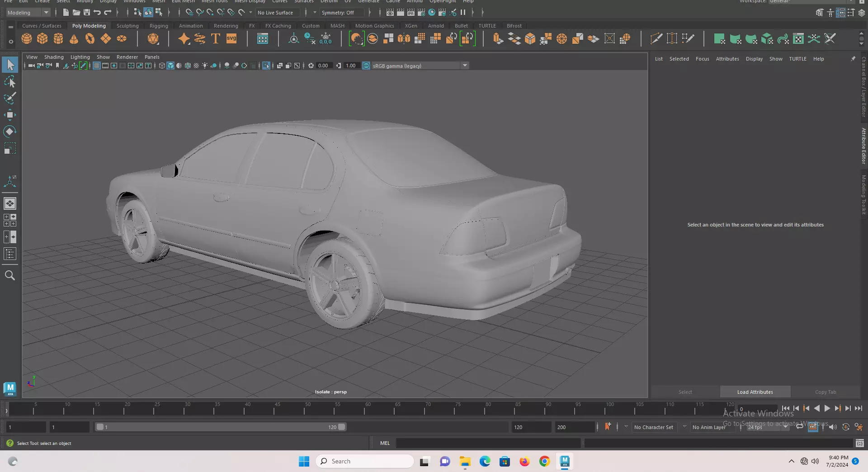Toggle the color management ON button
The height and width of the screenshot is (472, 868).
point(366,66)
